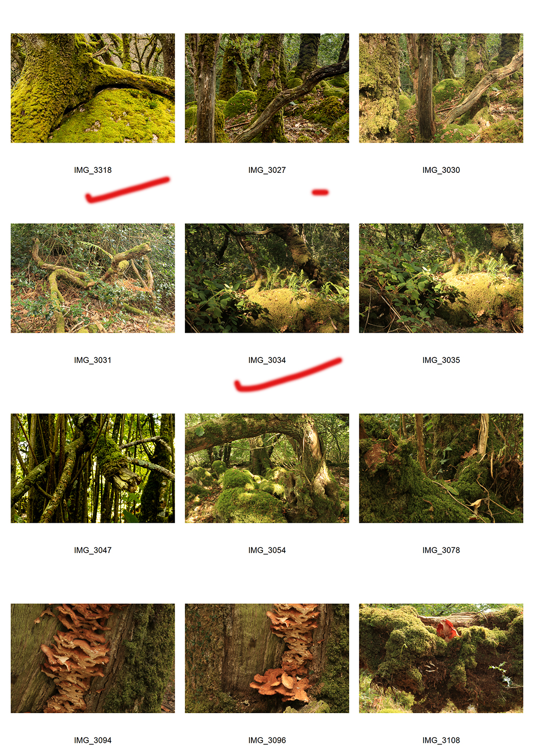Click the IMG_3318 filename label
534x756 pixels.
[93, 170]
